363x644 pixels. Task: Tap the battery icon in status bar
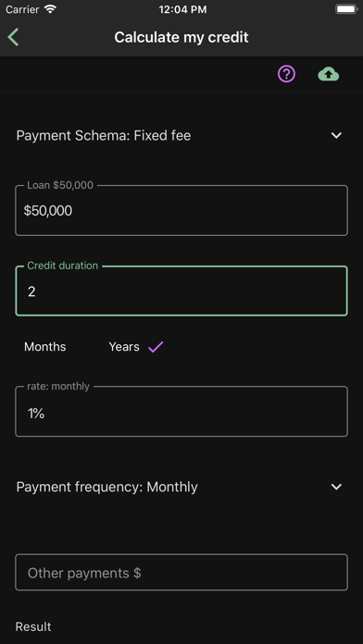346,9
